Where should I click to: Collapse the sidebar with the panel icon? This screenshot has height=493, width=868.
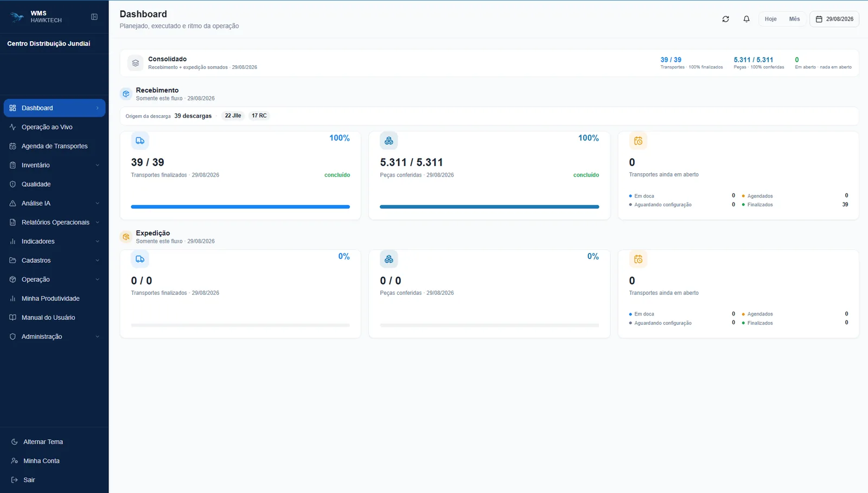94,17
